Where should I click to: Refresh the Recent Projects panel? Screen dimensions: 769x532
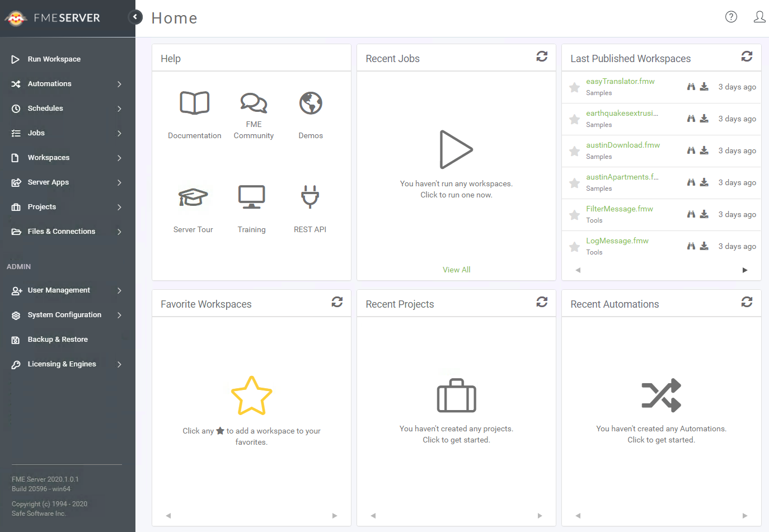click(542, 302)
